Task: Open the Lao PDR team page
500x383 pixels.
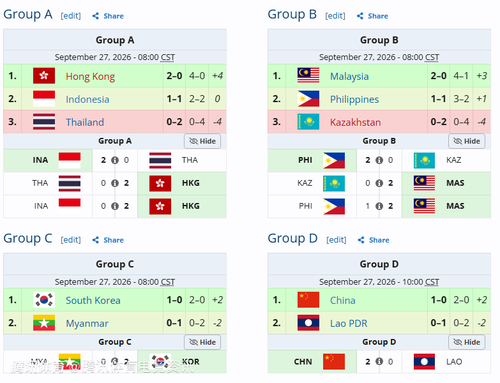Action: click(349, 323)
